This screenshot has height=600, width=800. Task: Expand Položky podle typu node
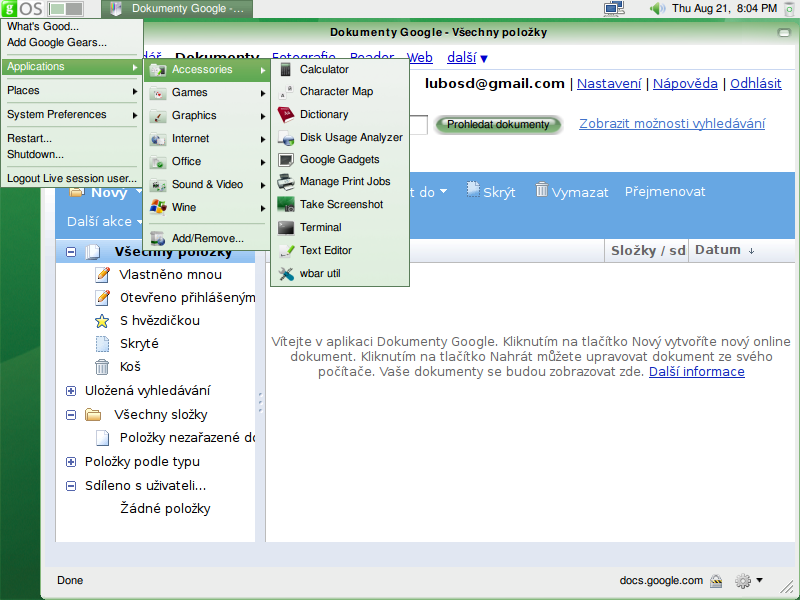(71, 462)
